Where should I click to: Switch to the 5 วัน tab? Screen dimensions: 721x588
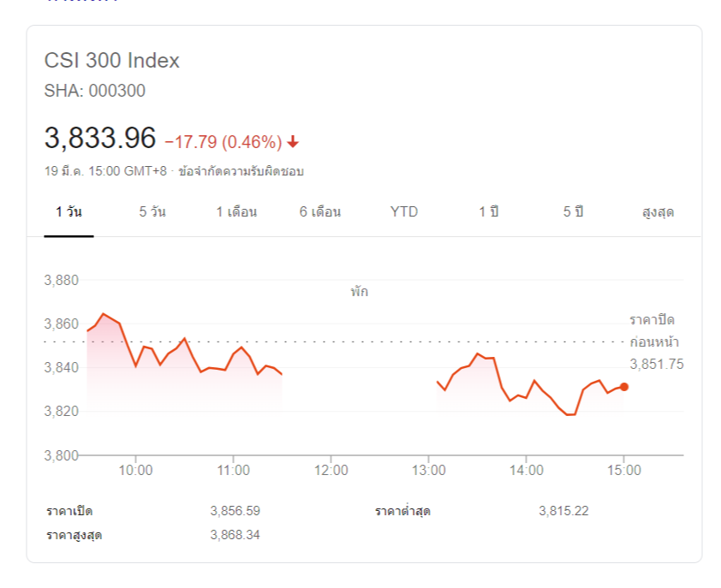click(152, 212)
